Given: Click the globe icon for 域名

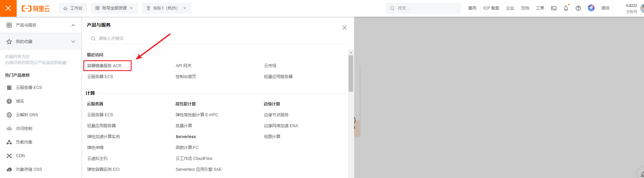Looking at the screenshot, I should tap(9, 101).
